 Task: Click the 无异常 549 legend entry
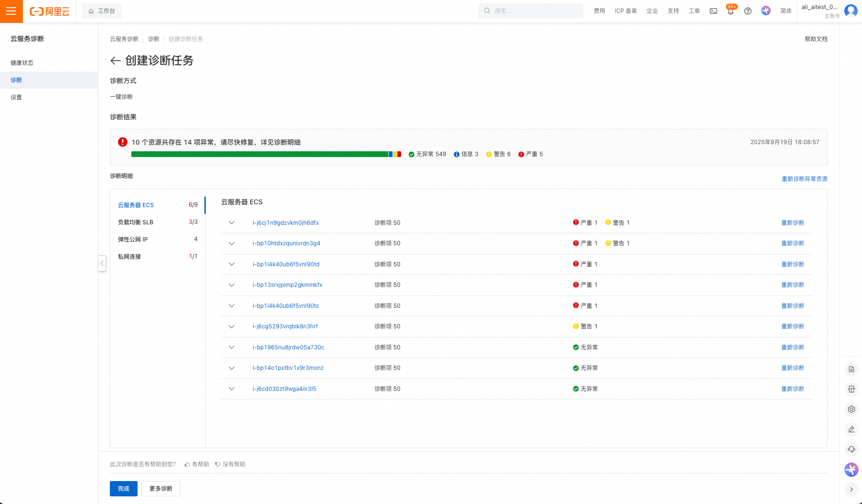(427, 154)
